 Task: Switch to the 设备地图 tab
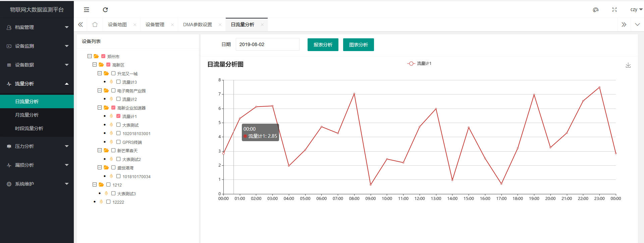point(117,25)
